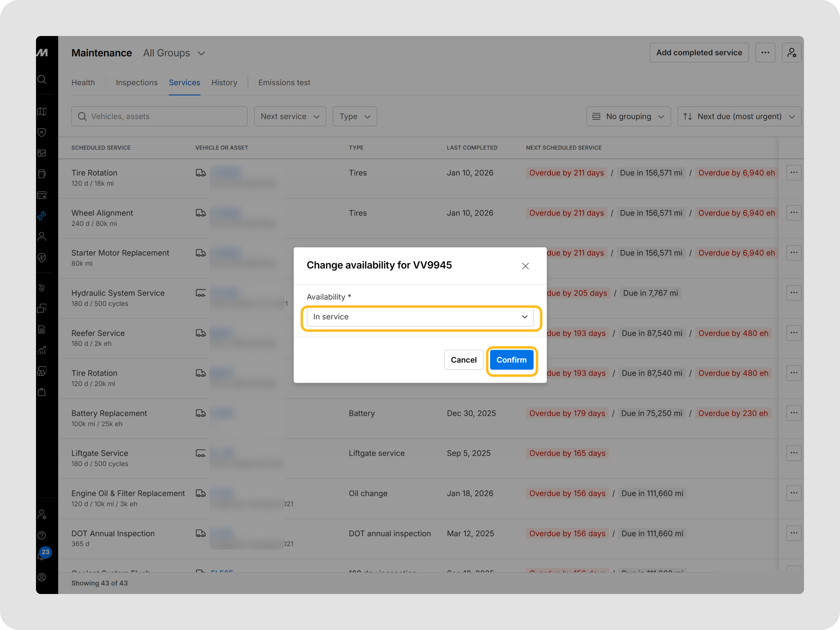Click the "Overdue by 230 eh" status

[x=733, y=413]
